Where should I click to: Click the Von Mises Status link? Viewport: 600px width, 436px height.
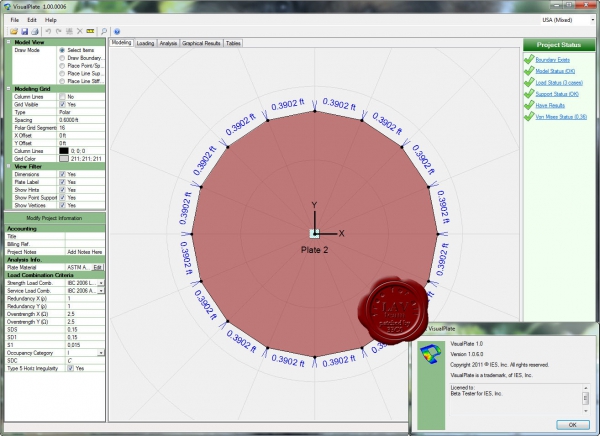pos(561,117)
